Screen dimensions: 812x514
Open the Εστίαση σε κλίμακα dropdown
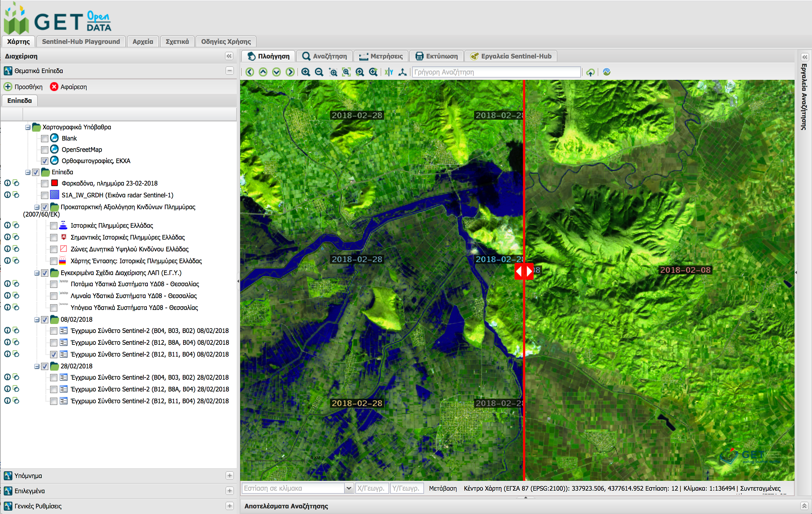point(349,488)
